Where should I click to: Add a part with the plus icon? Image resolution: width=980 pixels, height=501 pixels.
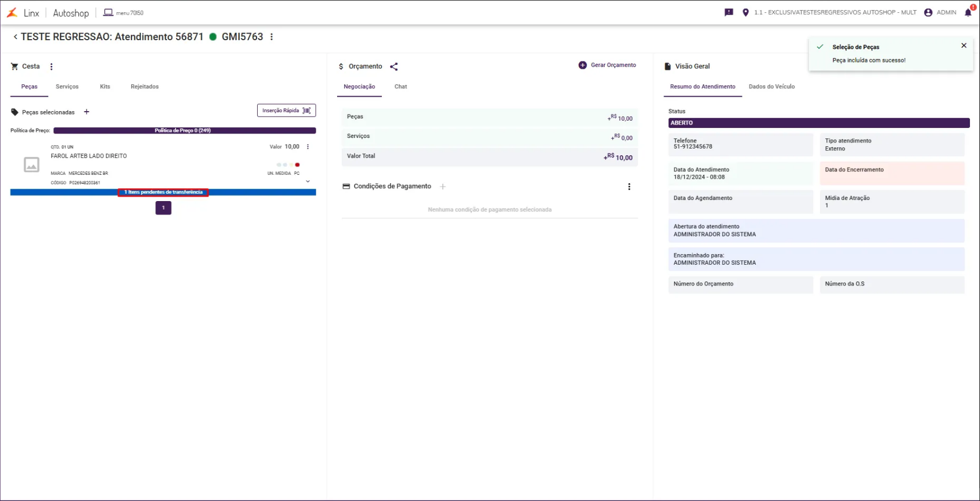(87, 112)
